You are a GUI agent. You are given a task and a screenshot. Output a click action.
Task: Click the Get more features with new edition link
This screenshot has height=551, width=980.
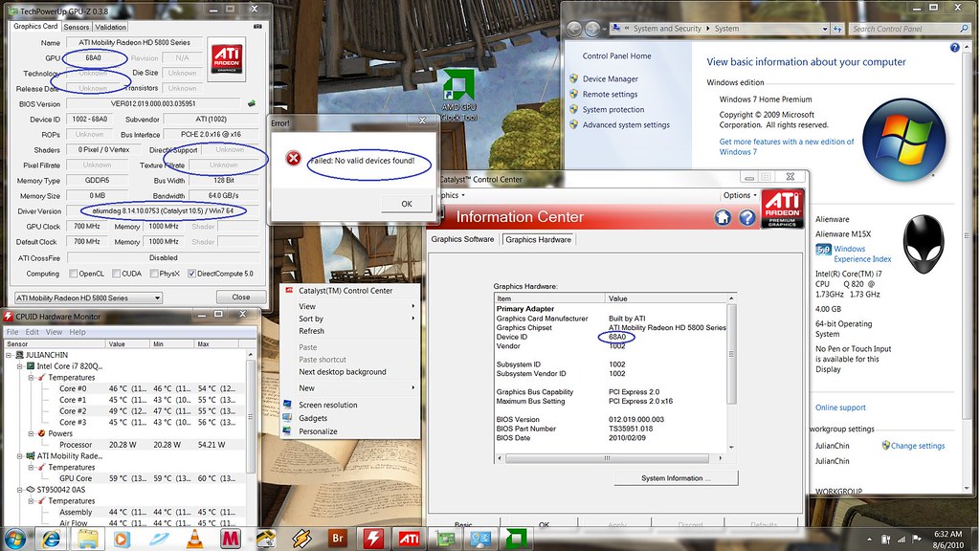point(787,146)
